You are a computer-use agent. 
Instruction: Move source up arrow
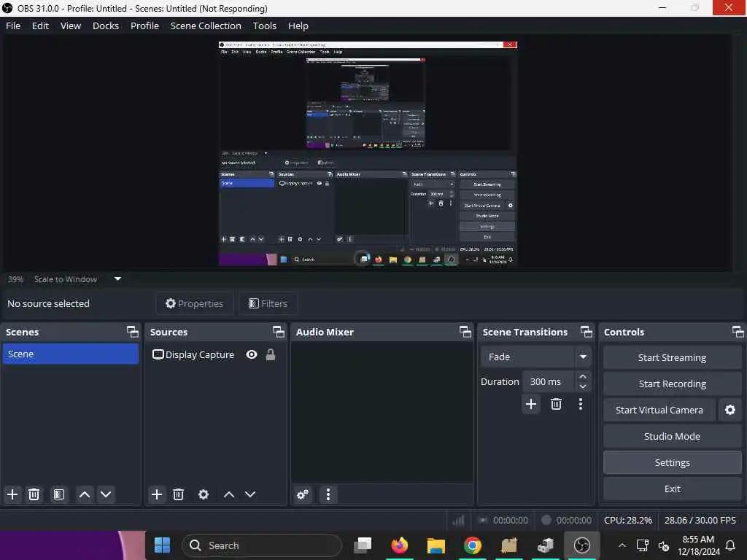point(228,494)
